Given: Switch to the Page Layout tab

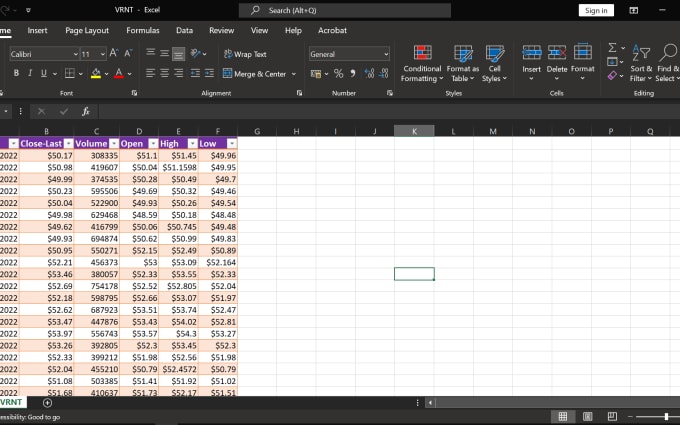Looking at the screenshot, I should click(x=87, y=30).
